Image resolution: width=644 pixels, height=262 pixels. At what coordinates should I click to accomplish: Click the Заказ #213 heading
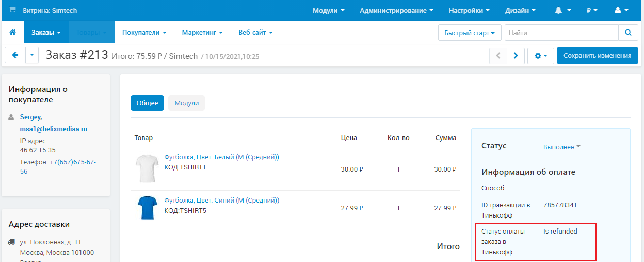(x=77, y=55)
